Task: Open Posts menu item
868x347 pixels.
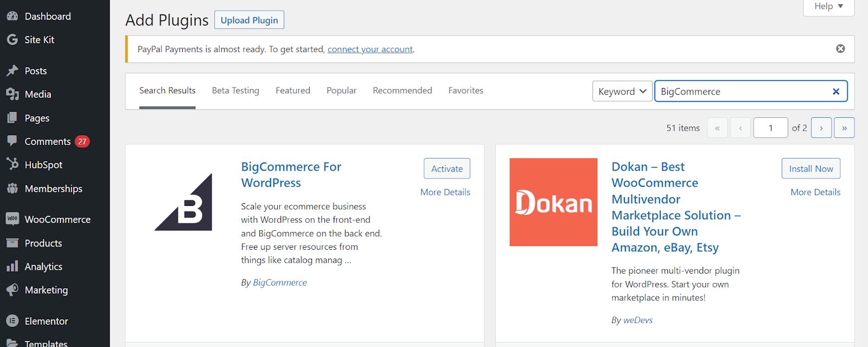Action: 36,71
